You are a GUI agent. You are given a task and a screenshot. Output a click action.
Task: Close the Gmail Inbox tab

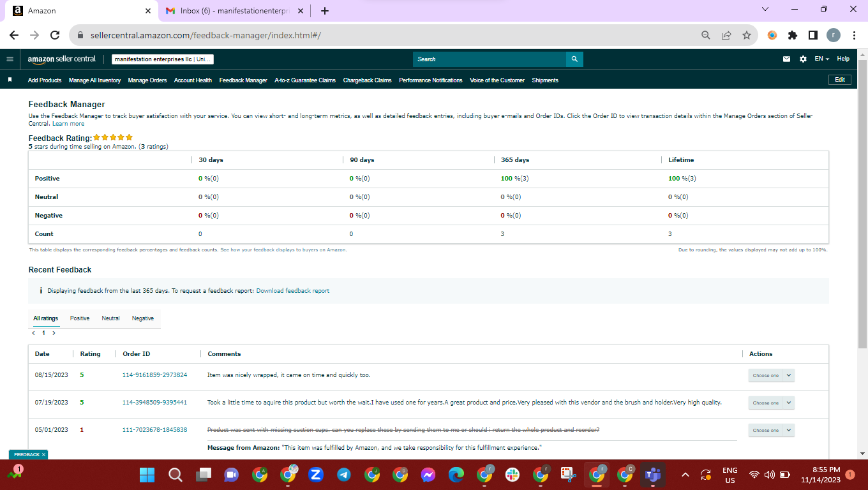coord(301,11)
